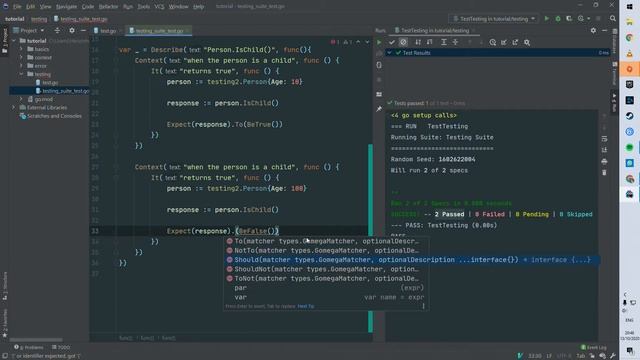Rerun tests with green arrow in Run panel
Screen dimensions: 640x360
pos(379,42)
